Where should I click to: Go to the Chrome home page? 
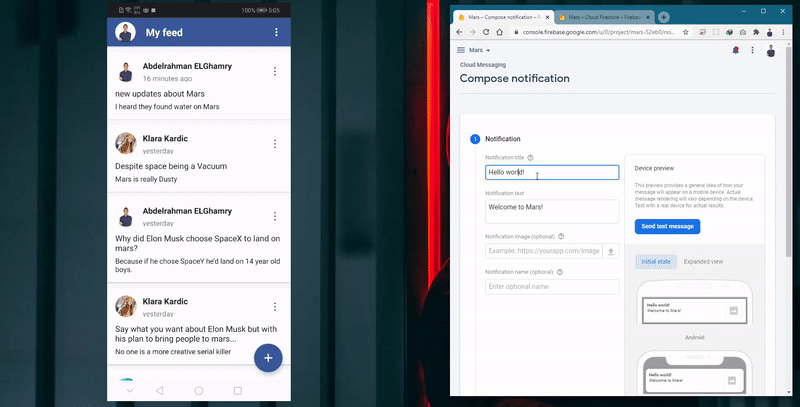499,32
